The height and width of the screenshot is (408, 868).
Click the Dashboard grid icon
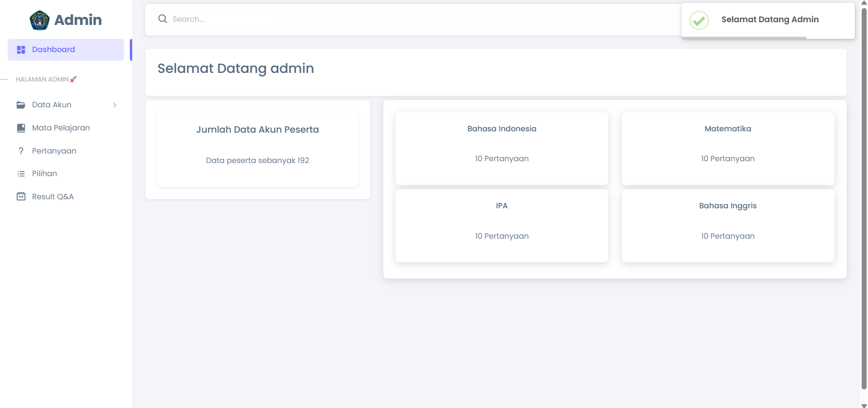(x=21, y=50)
